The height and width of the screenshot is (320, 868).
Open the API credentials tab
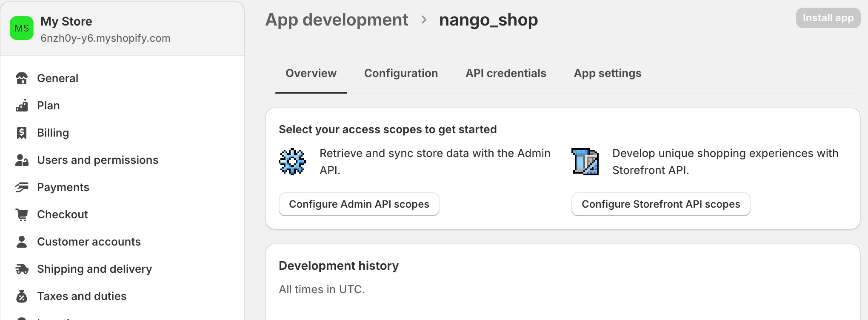coord(505,73)
